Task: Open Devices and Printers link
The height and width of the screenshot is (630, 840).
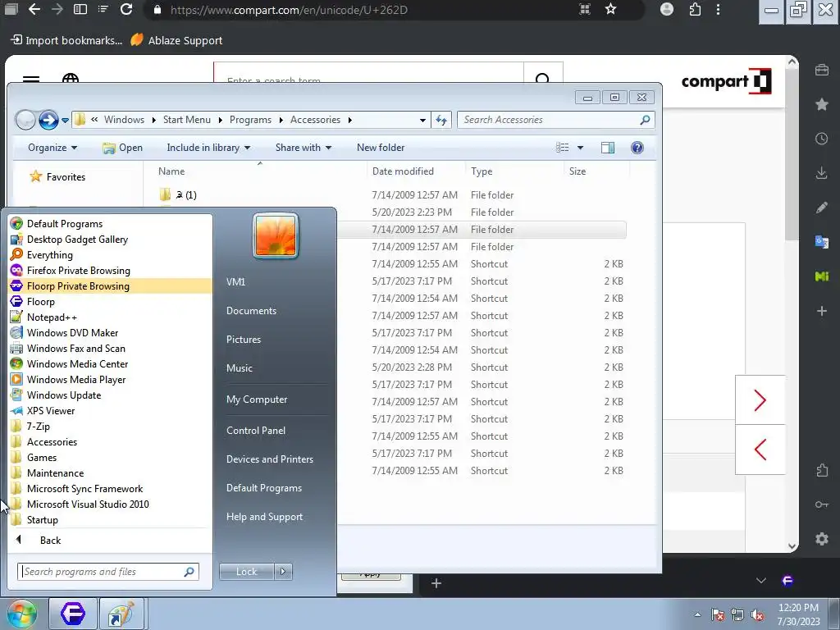Action: click(269, 459)
